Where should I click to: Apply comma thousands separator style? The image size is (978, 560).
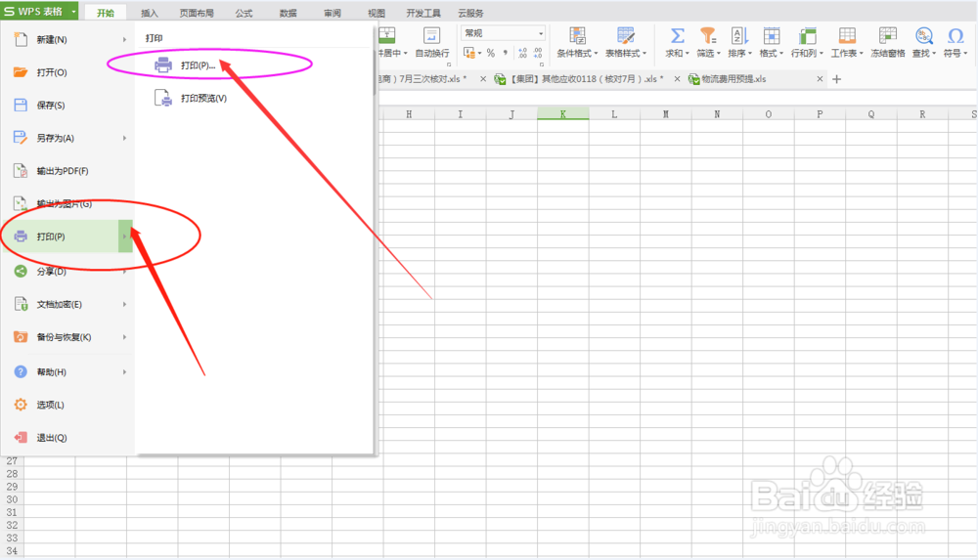[506, 53]
